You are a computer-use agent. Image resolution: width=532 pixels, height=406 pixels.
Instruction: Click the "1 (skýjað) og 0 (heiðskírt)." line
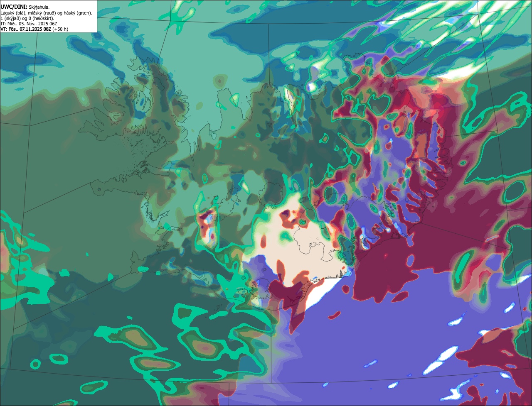pos(27,18)
